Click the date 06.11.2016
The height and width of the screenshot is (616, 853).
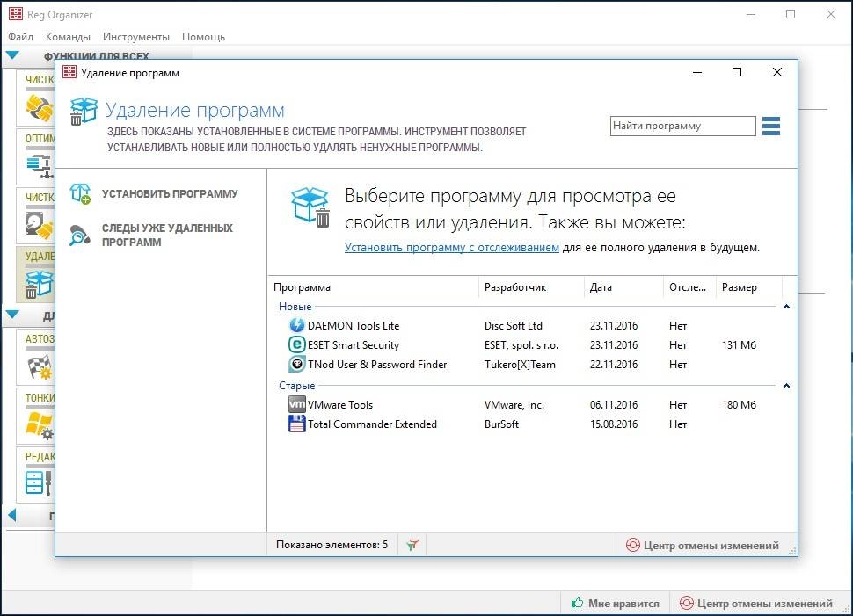point(614,405)
